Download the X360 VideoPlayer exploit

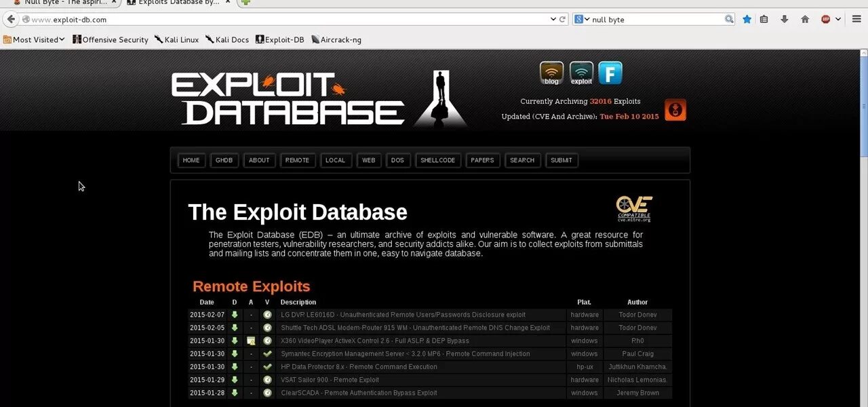(x=235, y=341)
